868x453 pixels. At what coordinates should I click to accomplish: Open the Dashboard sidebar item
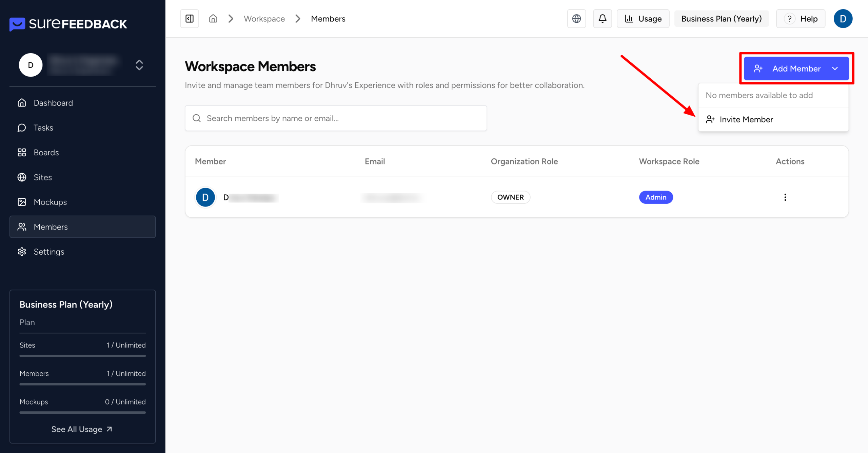[53, 103]
